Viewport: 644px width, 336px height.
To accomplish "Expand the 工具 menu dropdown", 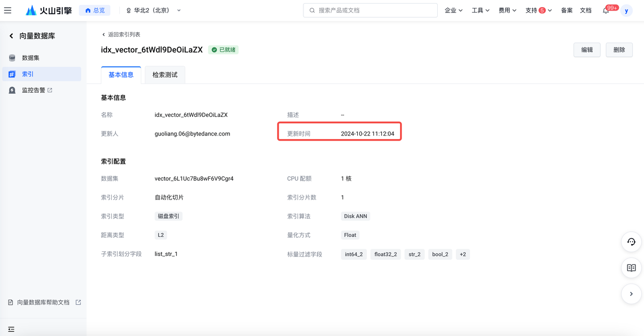I will pos(480,10).
